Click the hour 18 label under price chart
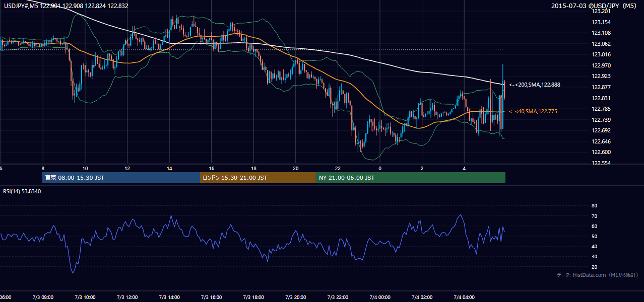Image resolution: width=644 pixels, height=302 pixels. pyautogui.click(x=254, y=168)
